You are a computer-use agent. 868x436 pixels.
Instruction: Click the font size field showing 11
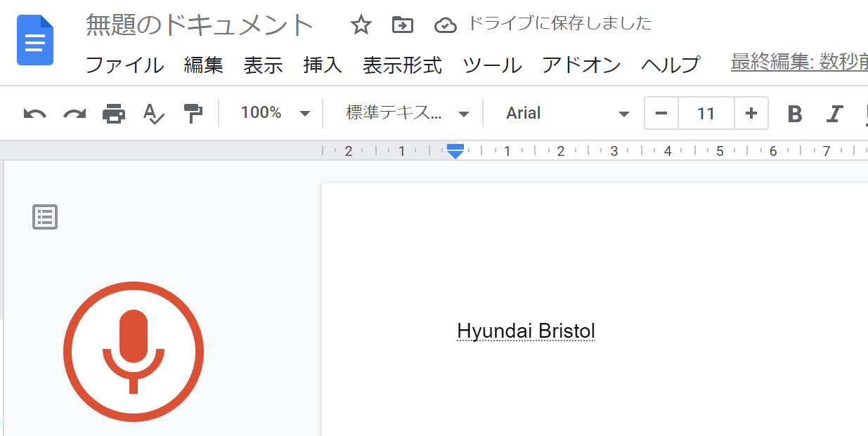706,113
